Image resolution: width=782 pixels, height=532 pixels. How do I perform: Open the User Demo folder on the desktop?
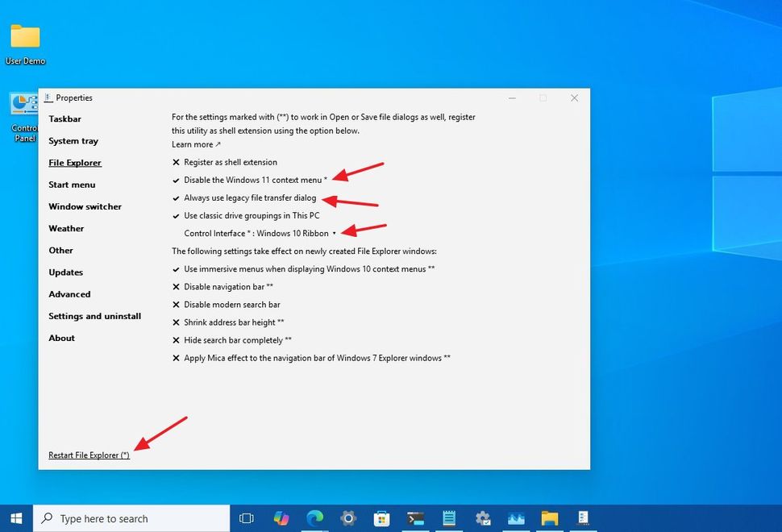24,36
